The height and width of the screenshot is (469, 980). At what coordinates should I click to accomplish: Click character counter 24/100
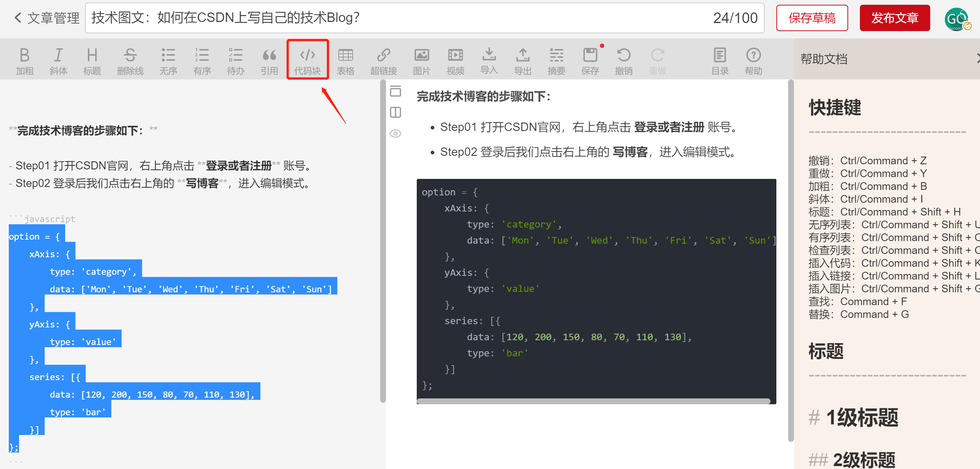735,18
